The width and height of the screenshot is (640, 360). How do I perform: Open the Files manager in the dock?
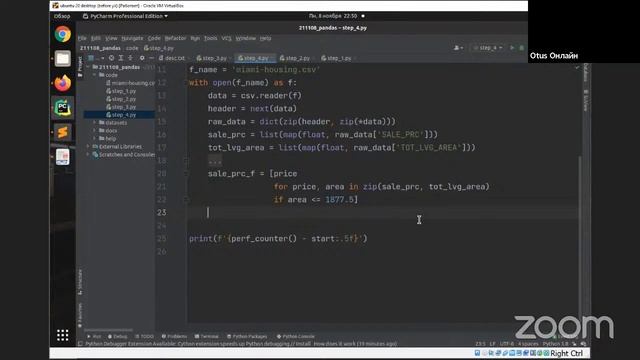pos(62,59)
